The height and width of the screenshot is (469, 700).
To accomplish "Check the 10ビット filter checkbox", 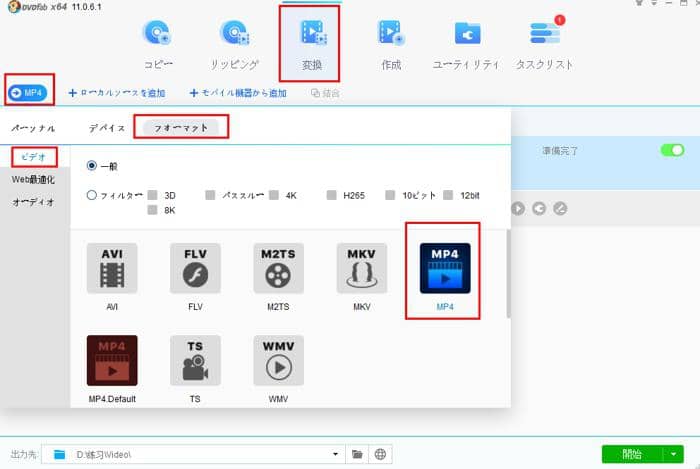I will [390, 195].
